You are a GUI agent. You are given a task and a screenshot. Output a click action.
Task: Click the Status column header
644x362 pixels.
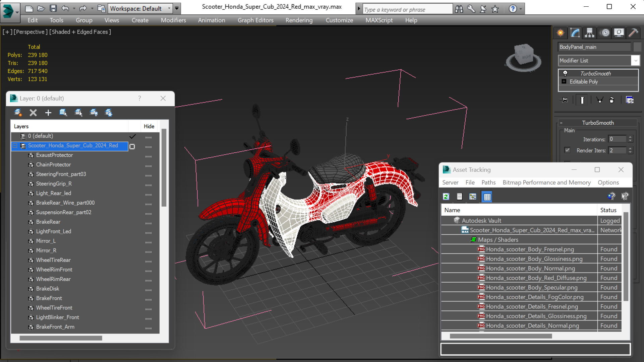[609, 210]
